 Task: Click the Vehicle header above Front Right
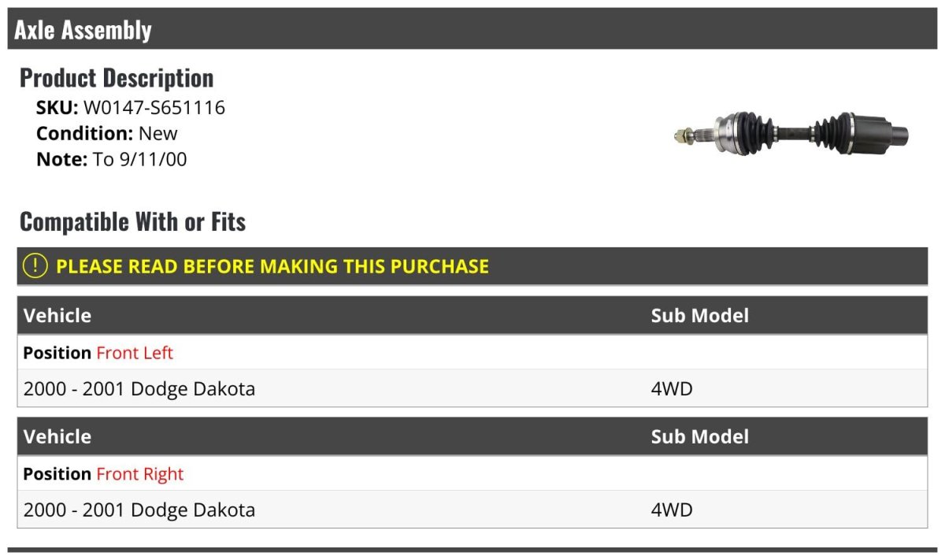[x=57, y=437]
